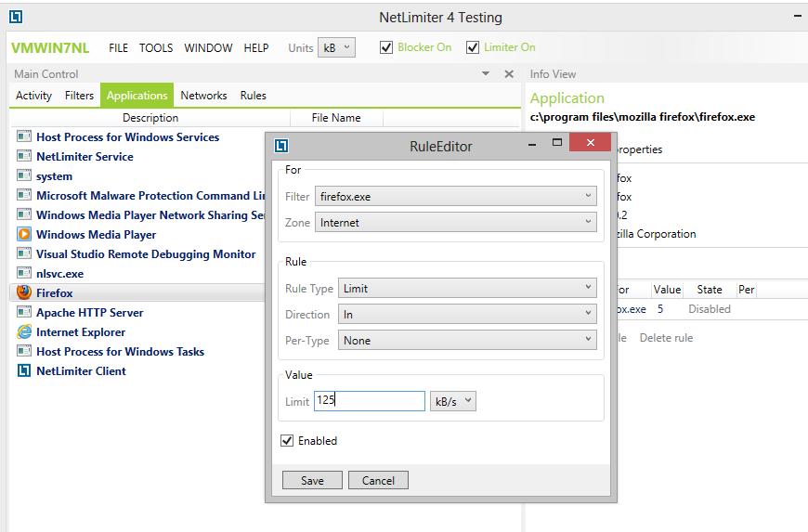Viewport: 808px width, 532px height.
Task: Click the Internet Explorer icon in list
Action: (24, 331)
